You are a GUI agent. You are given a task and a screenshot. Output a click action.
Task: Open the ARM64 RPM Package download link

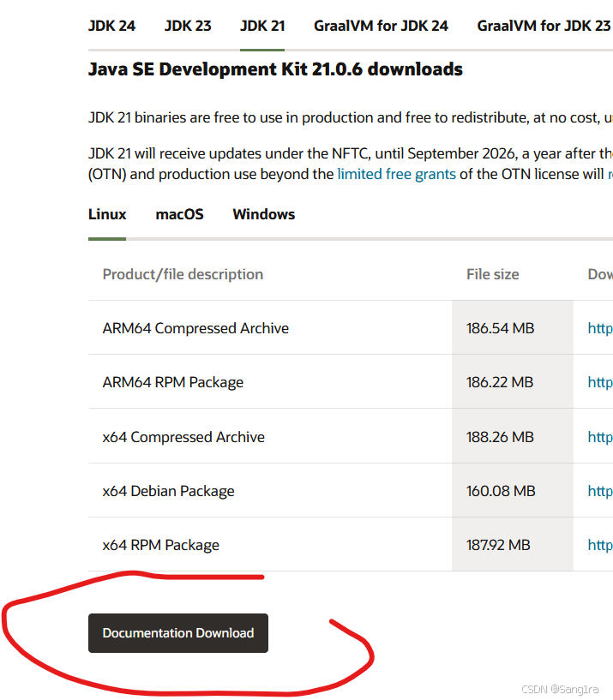(599, 383)
